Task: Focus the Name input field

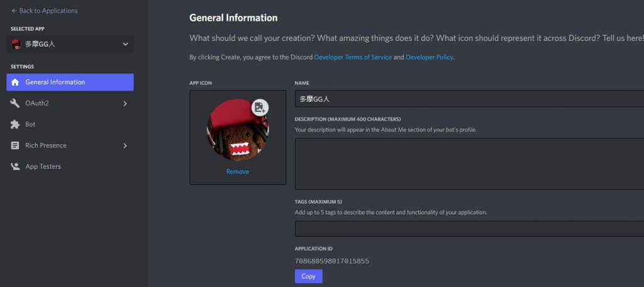Action: (x=469, y=99)
